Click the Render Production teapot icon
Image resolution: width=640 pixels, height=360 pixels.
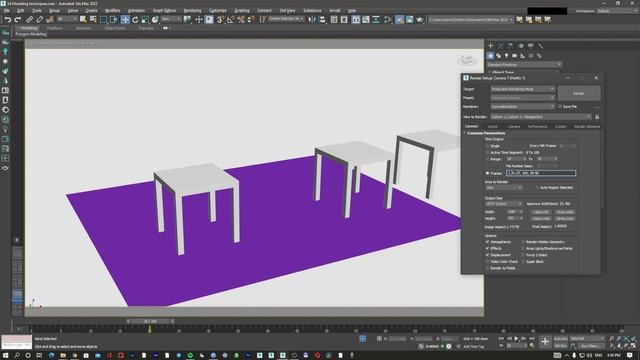[420, 20]
